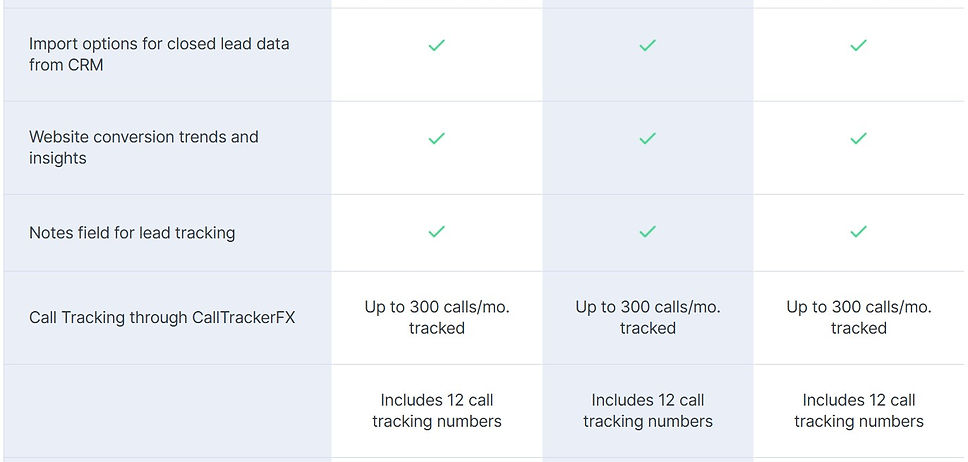Click highlighted-column 'Up to 300 calls/mo. tracked' text

pyautogui.click(x=648, y=318)
